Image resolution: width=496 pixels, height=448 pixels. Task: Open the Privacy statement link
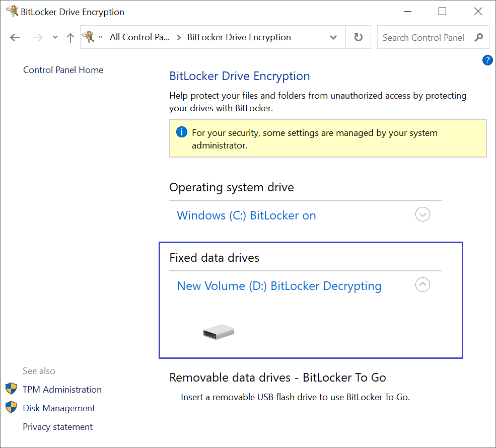click(x=57, y=427)
